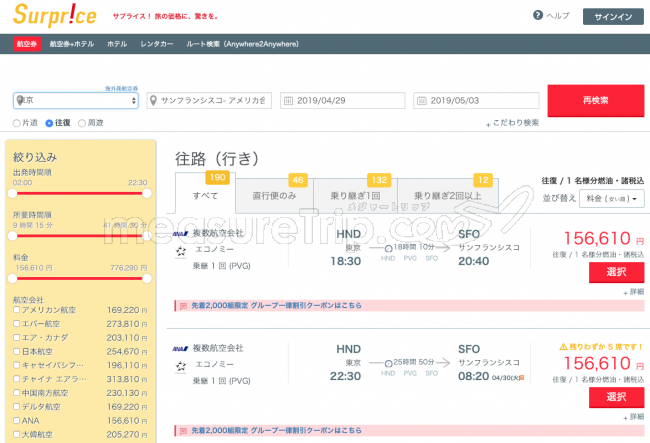Switch to the 乗り継ぎ2回以上 tab

(x=448, y=196)
